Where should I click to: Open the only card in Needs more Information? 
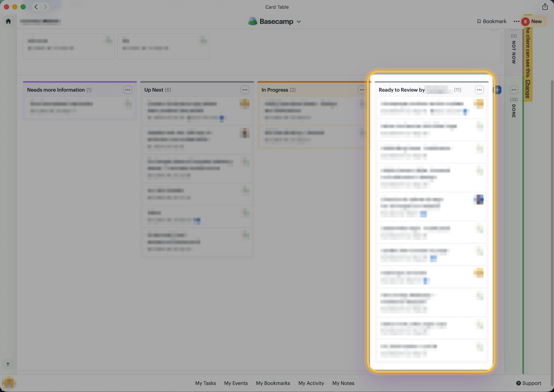pos(80,107)
